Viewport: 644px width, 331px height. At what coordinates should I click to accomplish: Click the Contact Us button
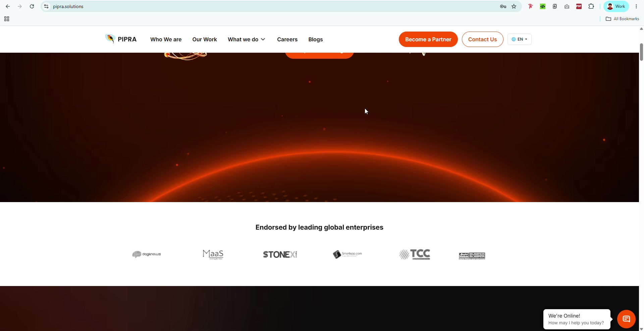[x=482, y=39]
